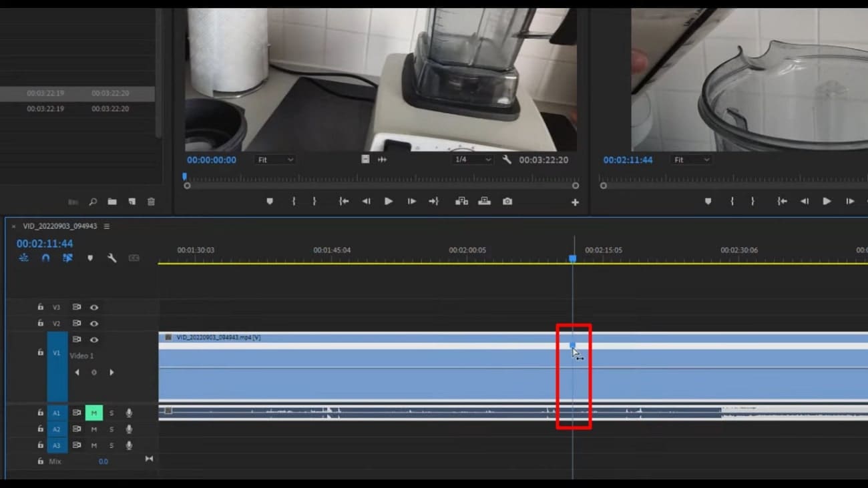Add a marker in the Source monitor
This screenshot has width=868, height=488.
(270, 201)
